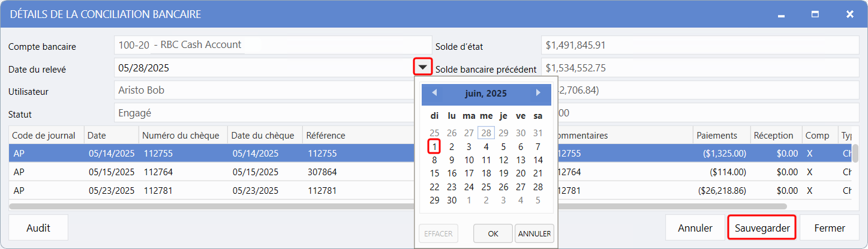The width and height of the screenshot is (868, 249).
Task: Open the Audit button
Action: [x=38, y=228]
